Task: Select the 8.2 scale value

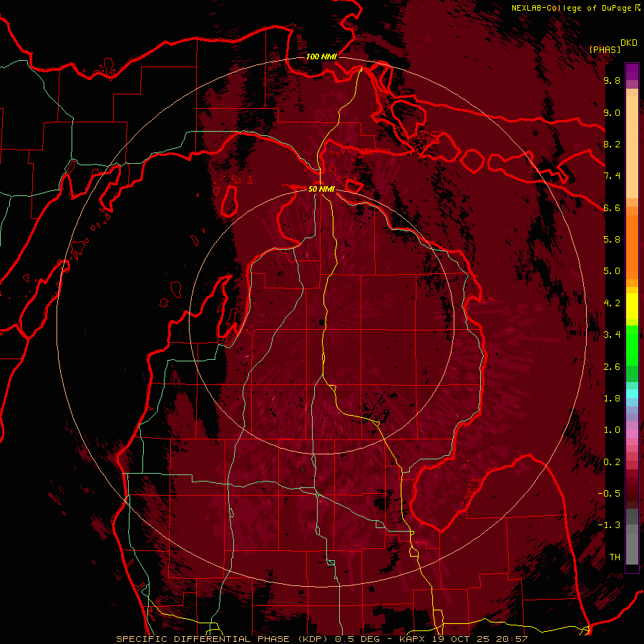Action: (x=612, y=145)
